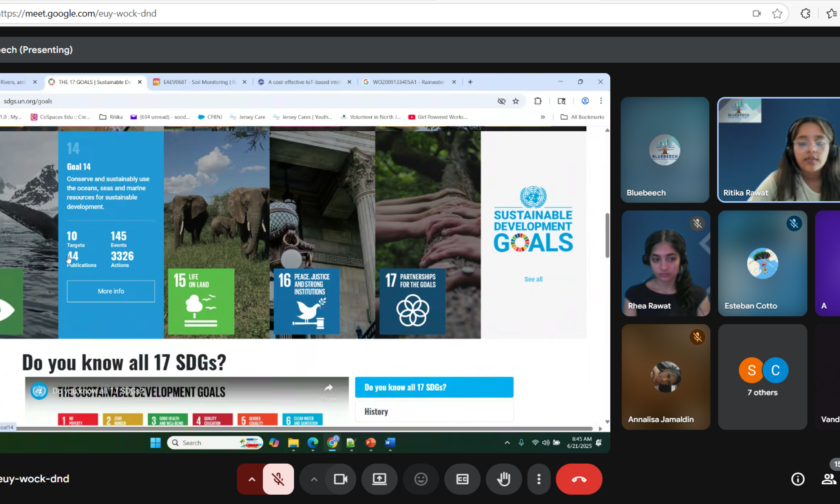Expand video settings arrow beside camera
This screenshot has height=504, width=840.
pos(314,479)
